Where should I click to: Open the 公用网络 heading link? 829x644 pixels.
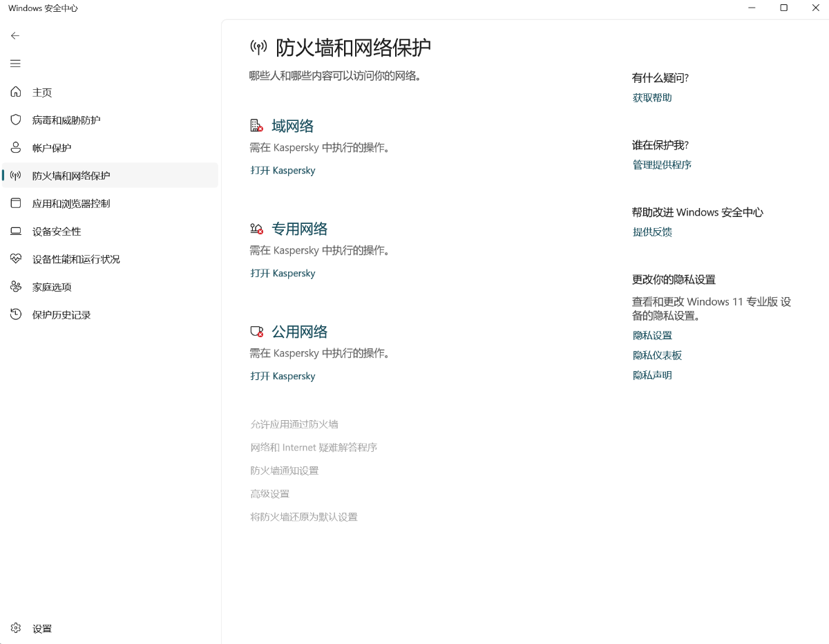(300, 332)
